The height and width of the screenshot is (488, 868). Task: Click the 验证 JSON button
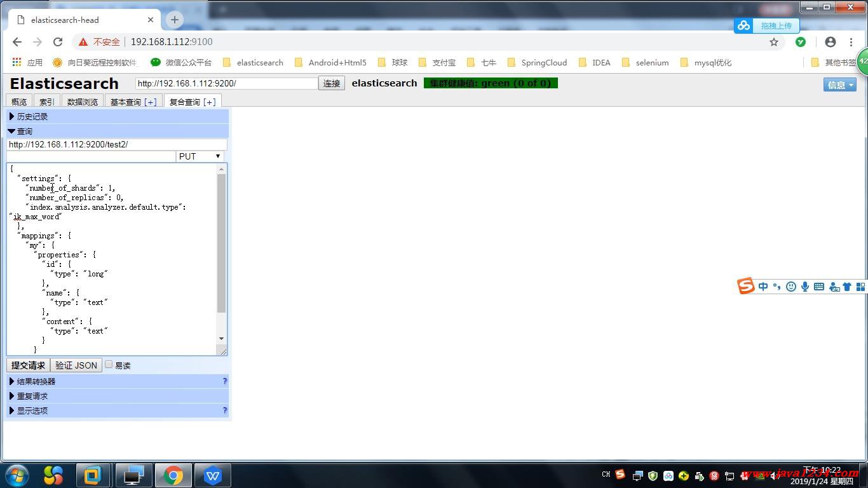click(76, 365)
